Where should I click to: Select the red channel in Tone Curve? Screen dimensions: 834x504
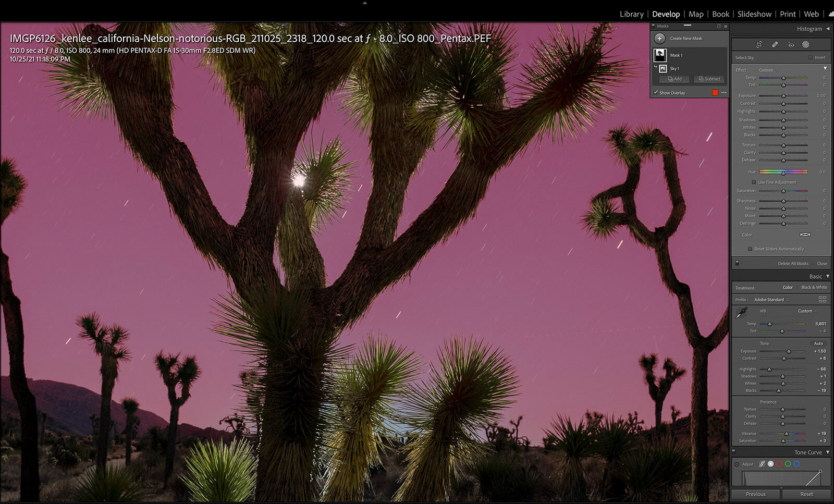[779, 464]
